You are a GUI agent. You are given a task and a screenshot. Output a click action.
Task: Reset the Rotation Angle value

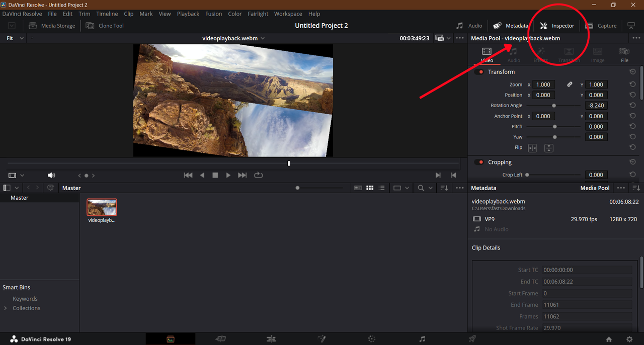(632, 106)
